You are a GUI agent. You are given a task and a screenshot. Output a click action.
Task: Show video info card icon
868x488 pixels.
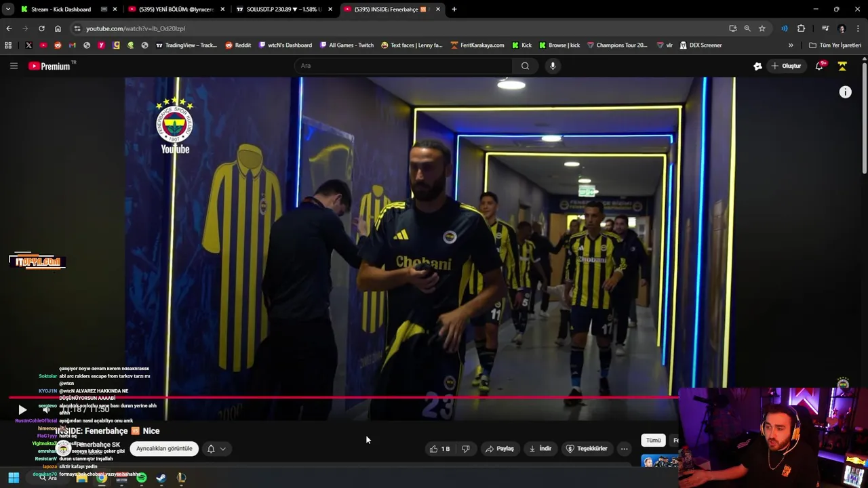tap(845, 92)
